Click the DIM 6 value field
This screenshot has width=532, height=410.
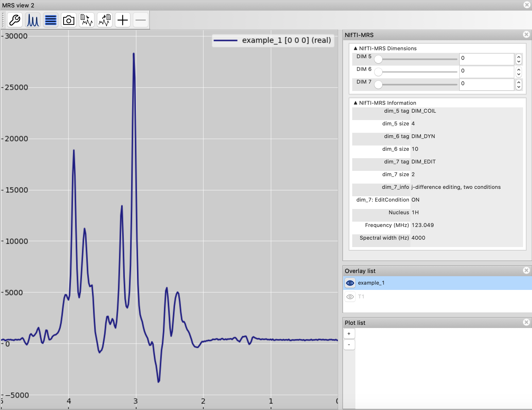click(x=487, y=72)
